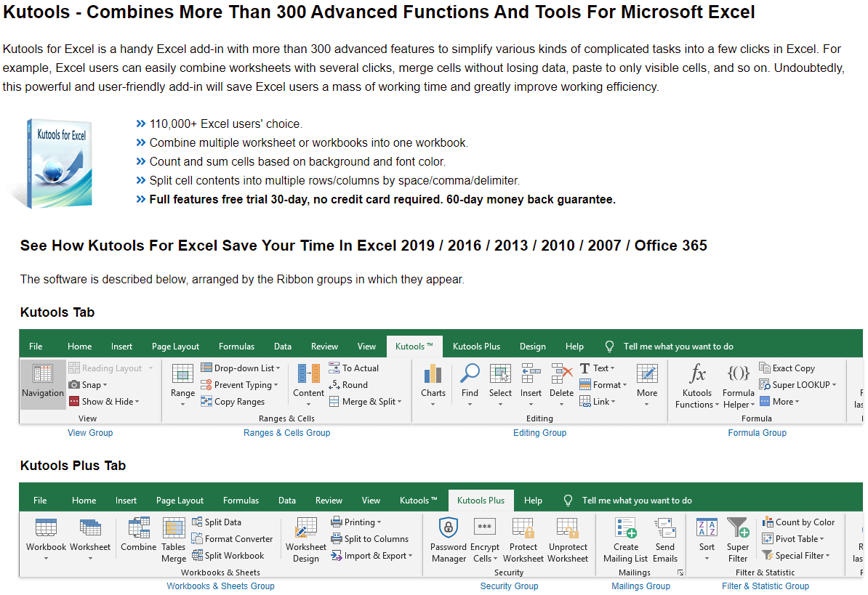
Task: Click the Kutools for Excel product box image
Action: (58, 163)
